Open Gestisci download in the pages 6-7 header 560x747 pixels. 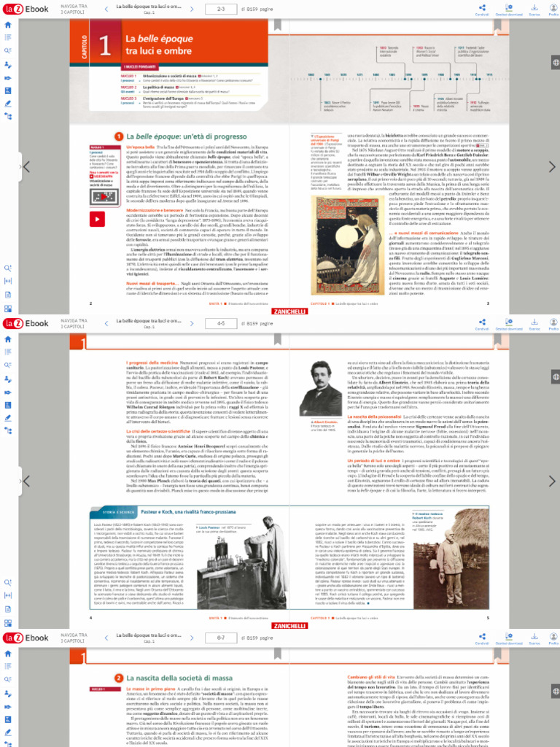coord(508,639)
